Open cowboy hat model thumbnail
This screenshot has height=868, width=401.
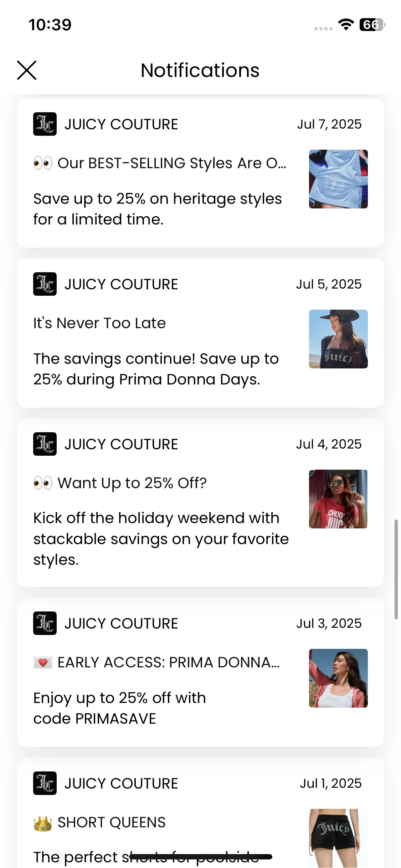tap(338, 339)
